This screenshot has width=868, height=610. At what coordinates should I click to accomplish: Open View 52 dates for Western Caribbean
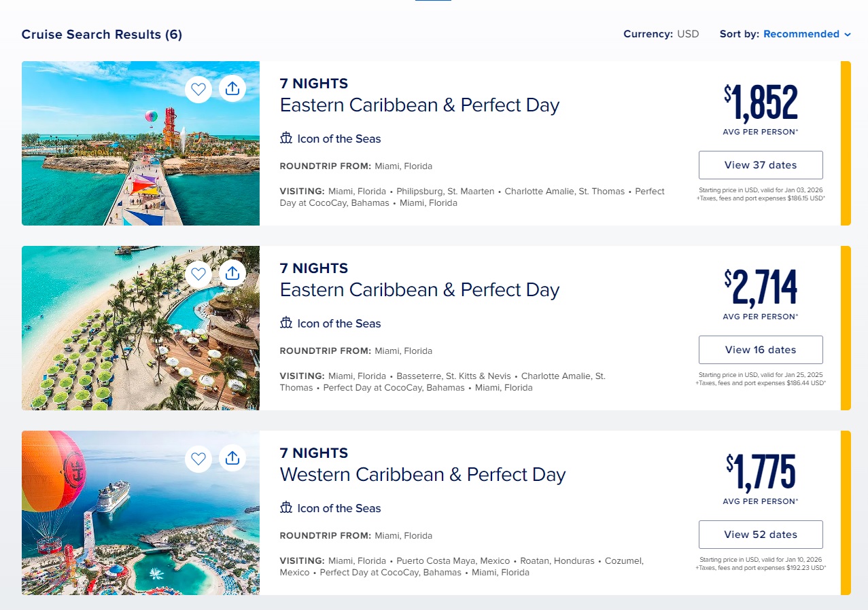(x=761, y=535)
